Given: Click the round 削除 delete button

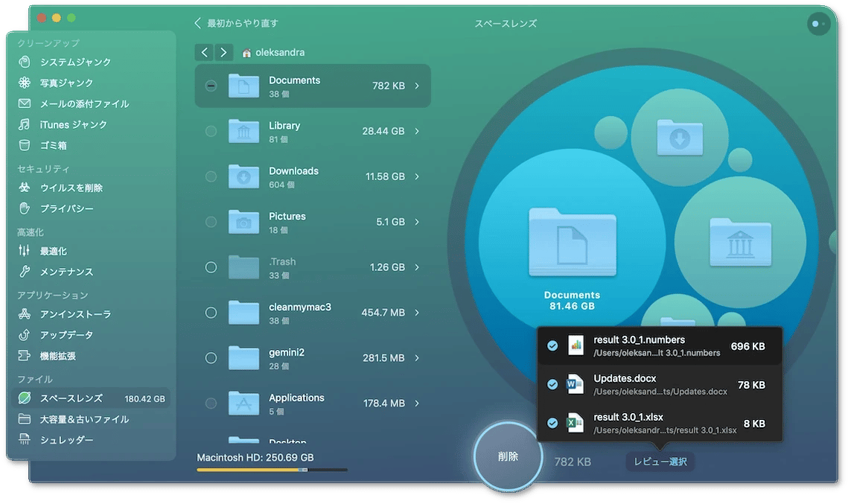Looking at the screenshot, I should (508, 457).
